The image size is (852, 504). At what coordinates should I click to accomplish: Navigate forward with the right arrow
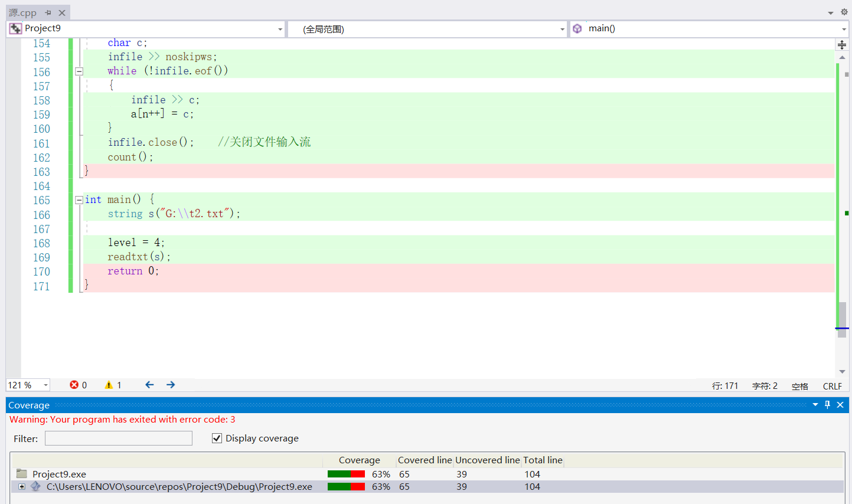click(171, 385)
